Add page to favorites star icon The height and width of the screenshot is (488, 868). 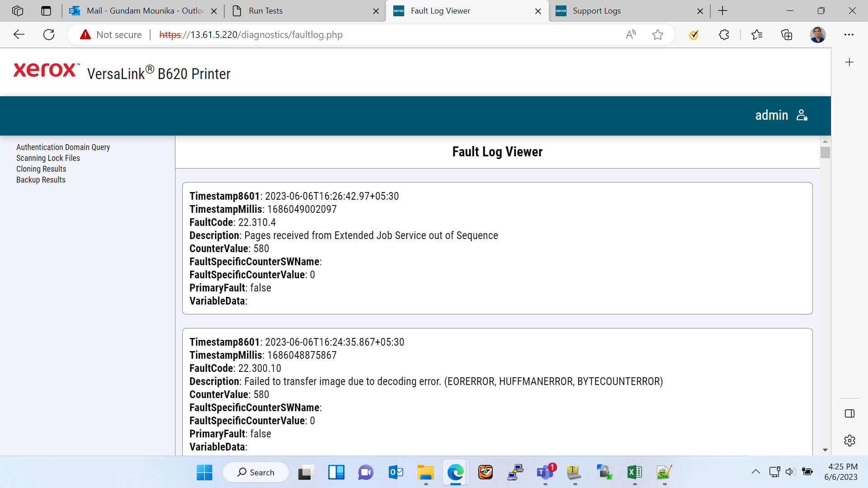pos(658,34)
